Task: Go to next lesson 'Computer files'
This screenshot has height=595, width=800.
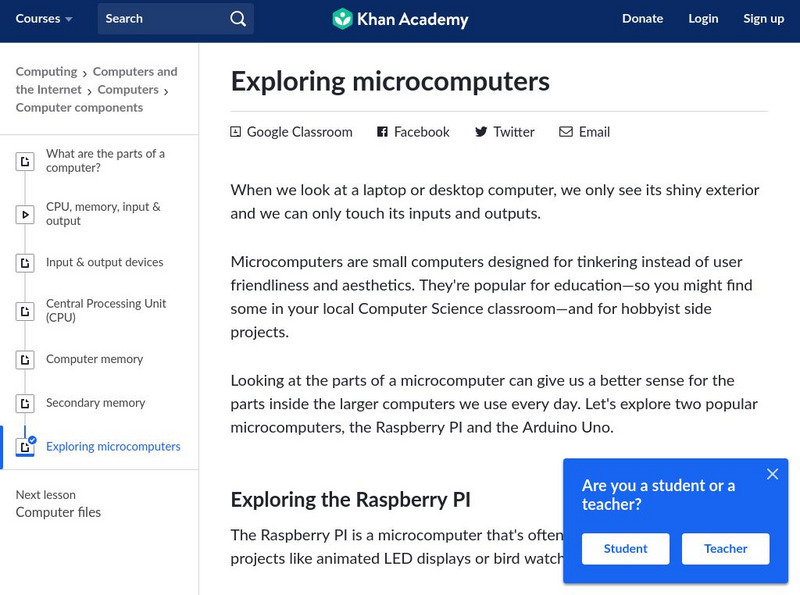Action: tap(60, 512)
